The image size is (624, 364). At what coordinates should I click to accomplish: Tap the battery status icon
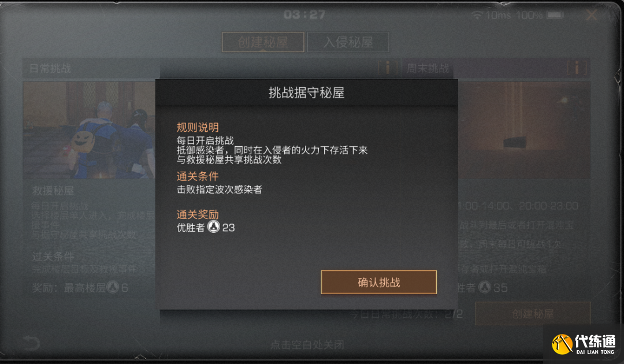555,15
